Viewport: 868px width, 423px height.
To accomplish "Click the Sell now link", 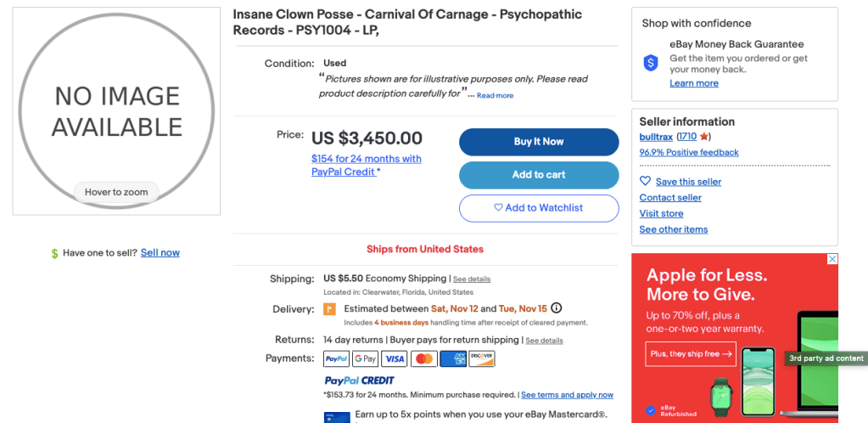I will (x=160, y=252).
